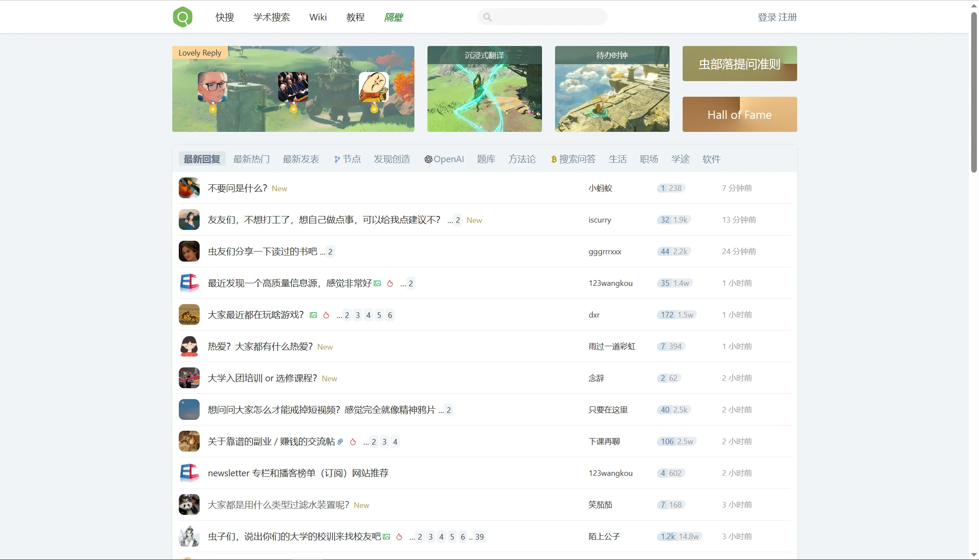Expand the pagination ellipsis on 关于靠谱的副业 thread
Viewport: 979px width, 560px height.
pyautogui.click(x=365, y=442)
